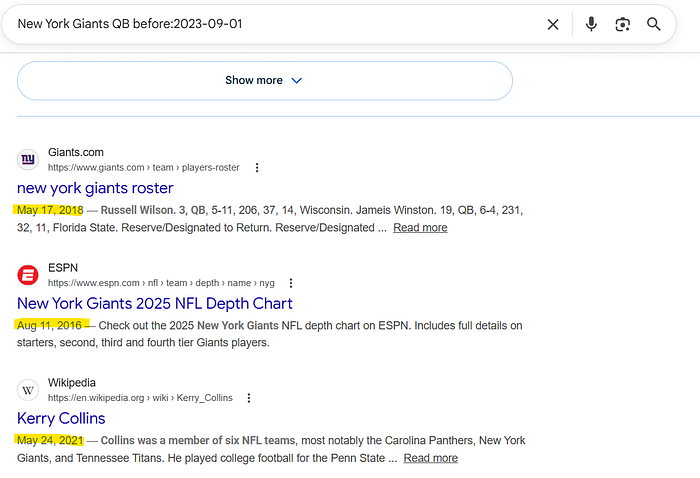Click the giants.com players-roster URL
The height and width of the screenshot is (478, 700).
pyautogui.click(x=144, y=168)
